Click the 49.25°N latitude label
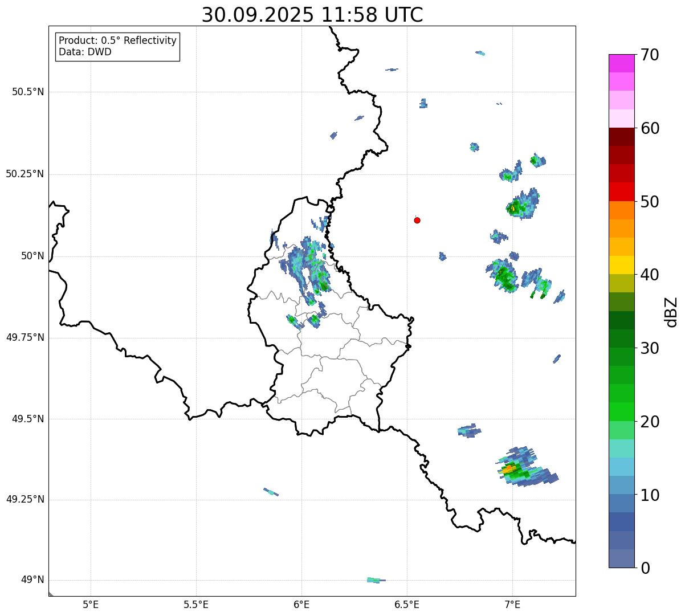Screen dimensions: 685x616 point(25,499)
